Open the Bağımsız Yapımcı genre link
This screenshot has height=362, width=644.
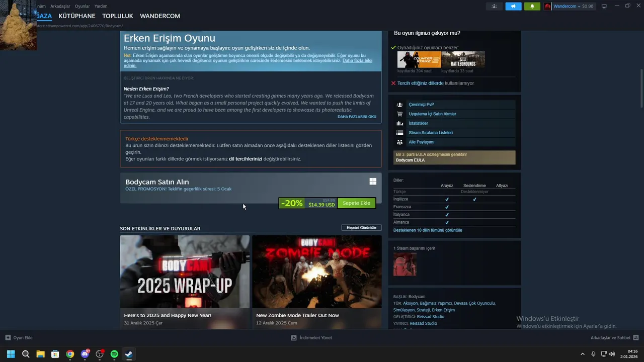(436, 303)
